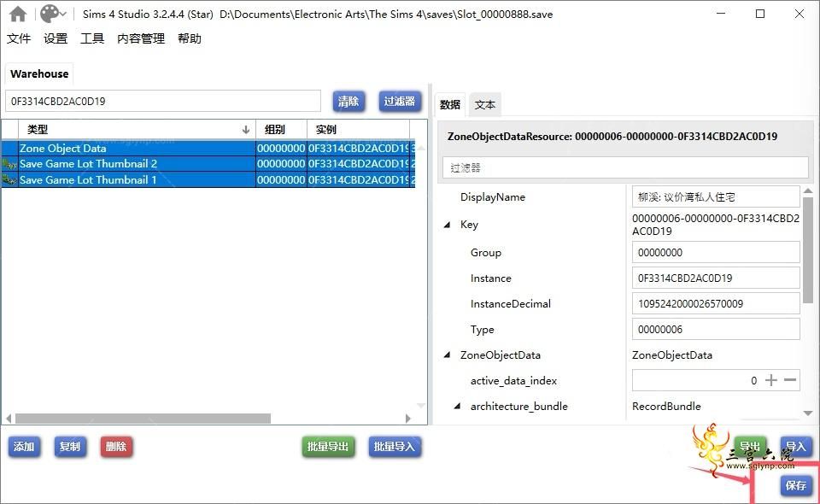Decrease active_data_index with minus button
820x504 pixels.
pyautogui.click(x=790, y=380)
